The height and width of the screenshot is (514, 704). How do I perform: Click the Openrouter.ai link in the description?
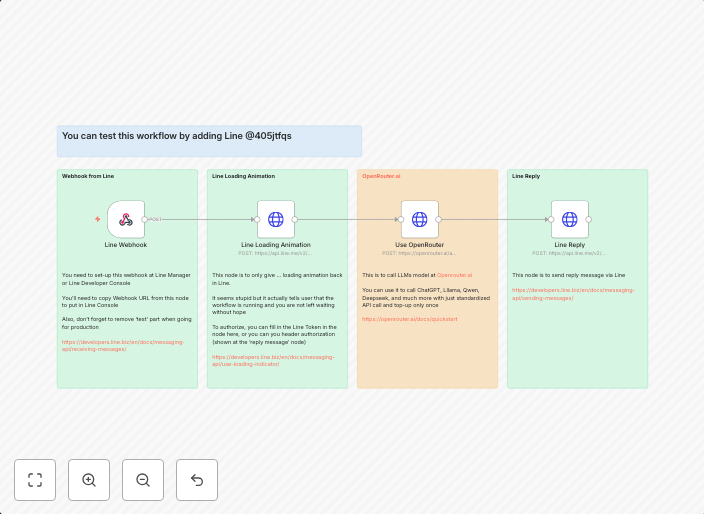tap(454, 274)
